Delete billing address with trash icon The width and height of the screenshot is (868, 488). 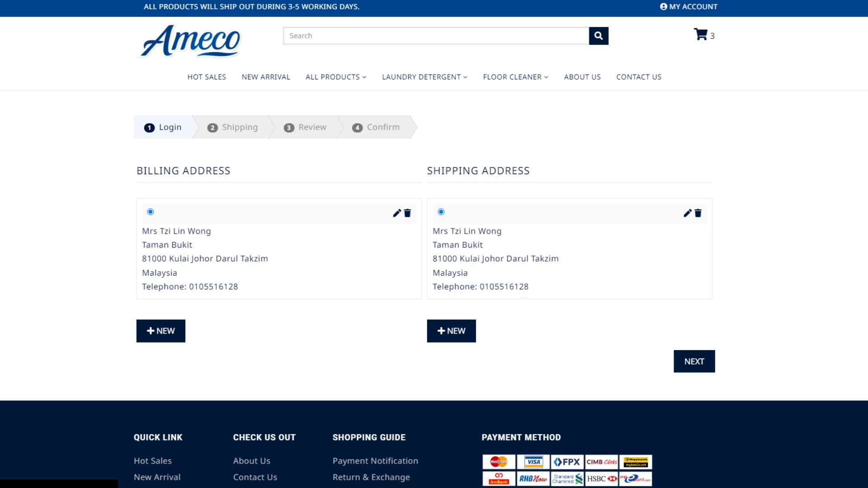(x=407, y=213)
